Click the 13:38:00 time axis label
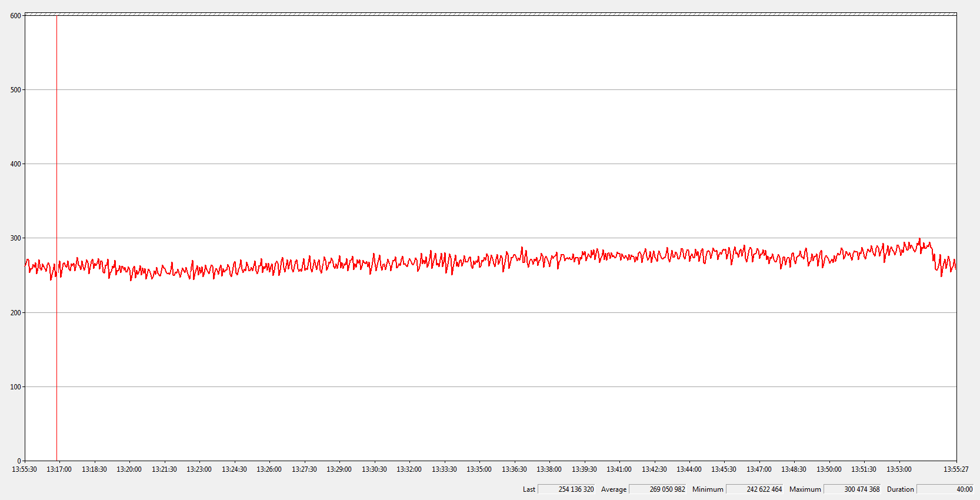The width and height of the screenshot is (980, 500). coord(549,469)
